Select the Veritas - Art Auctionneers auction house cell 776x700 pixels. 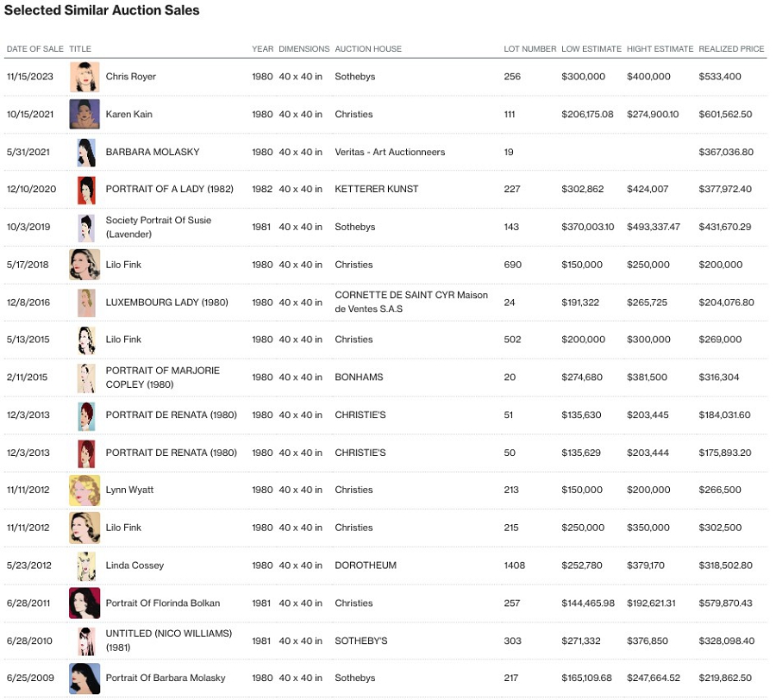coord(390,152)
